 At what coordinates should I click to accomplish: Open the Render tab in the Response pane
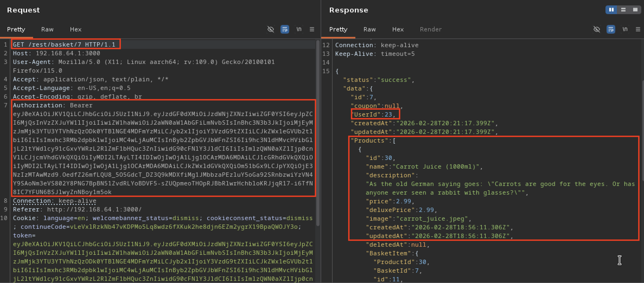431,29
